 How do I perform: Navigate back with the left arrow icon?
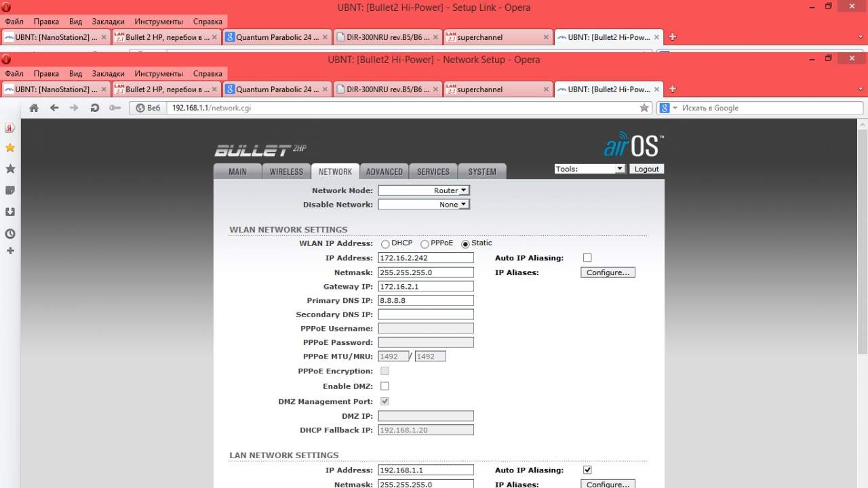54,108
